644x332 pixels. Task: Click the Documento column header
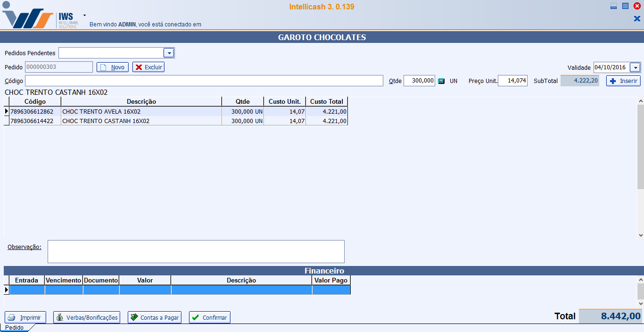click(x=101, y=280)
